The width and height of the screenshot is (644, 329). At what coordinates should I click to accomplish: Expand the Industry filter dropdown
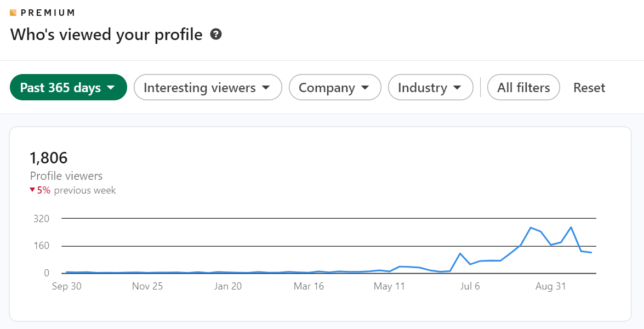[430, 88]
